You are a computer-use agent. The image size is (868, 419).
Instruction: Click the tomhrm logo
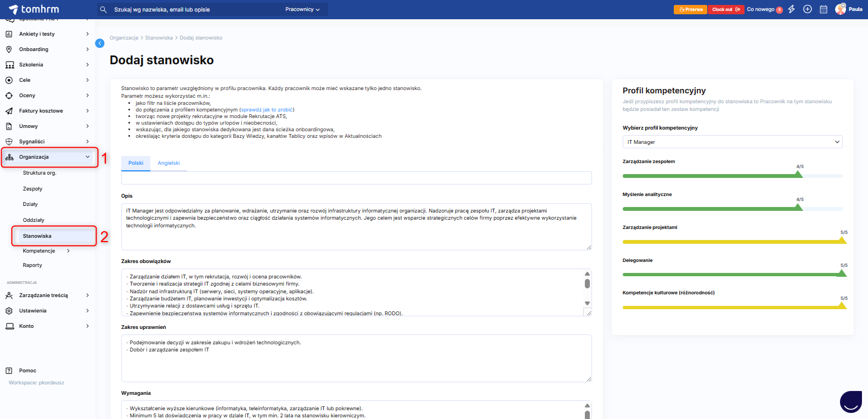(34, 9)
